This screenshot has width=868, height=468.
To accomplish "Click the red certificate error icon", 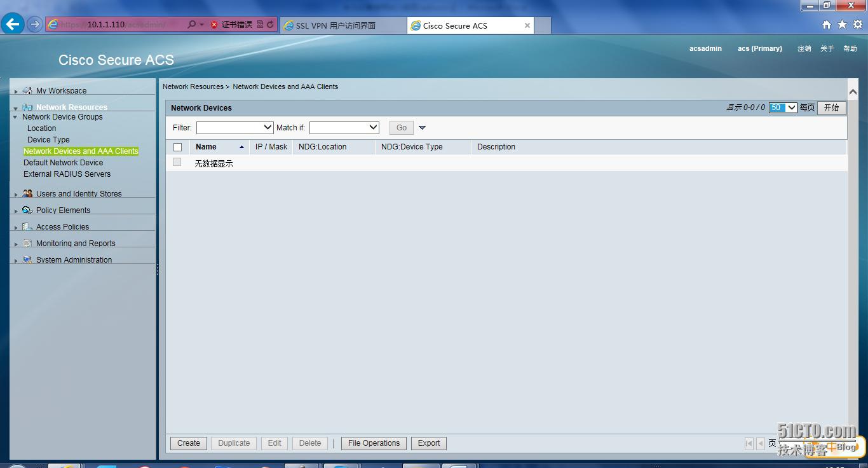I will [214, 25].
